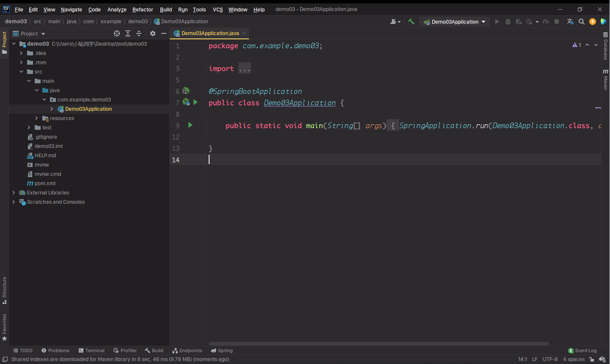Viewport: 610px width, 364px height.
Task: Toggle the Project tool window side tab
Action: pyautogui.click(x=4, y=43)
